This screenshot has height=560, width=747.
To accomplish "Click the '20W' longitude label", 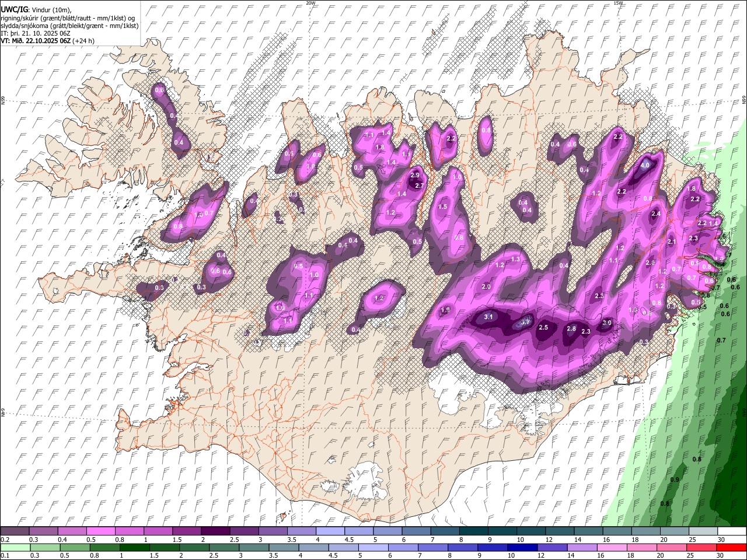I will 310,3.
